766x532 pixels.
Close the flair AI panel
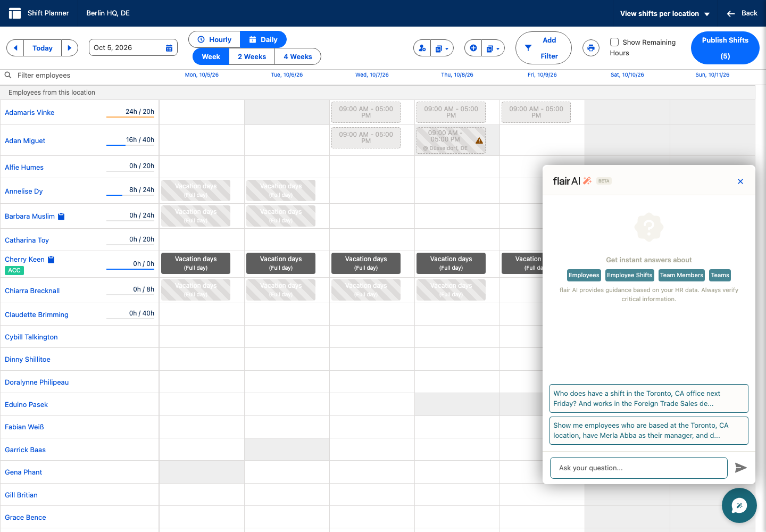coord(740,181)
